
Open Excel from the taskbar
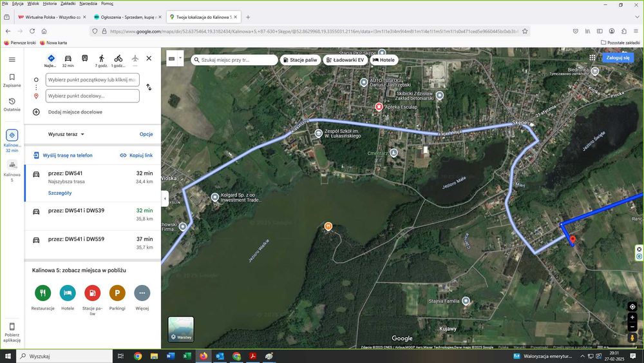tap(187, 356)
